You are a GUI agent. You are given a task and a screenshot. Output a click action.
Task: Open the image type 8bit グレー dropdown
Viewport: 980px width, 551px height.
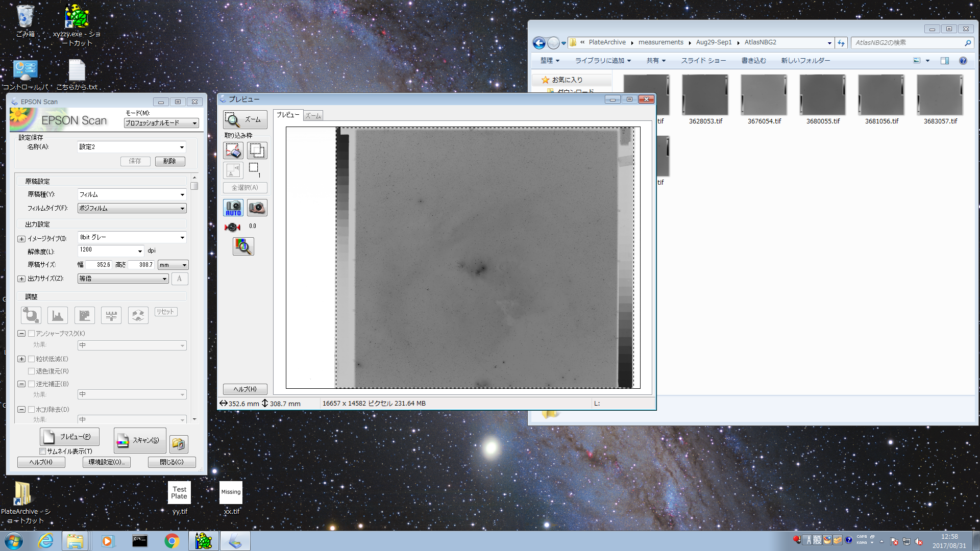click(132, 237)
